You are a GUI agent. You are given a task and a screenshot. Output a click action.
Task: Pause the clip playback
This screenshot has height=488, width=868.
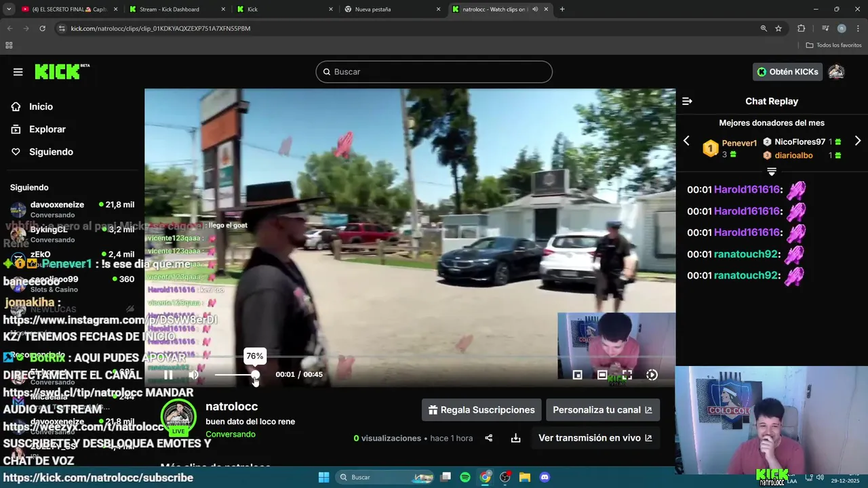(x=168, y=375)
